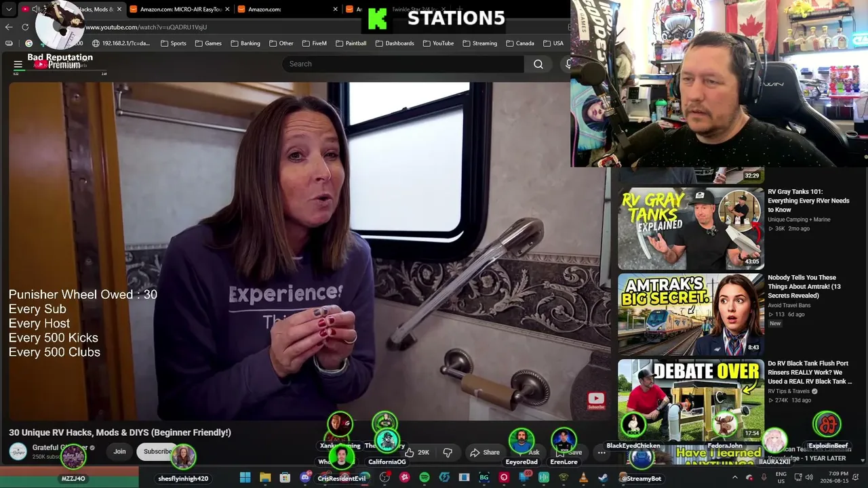Open Microsoft Store from the taskbar
The height and width of the screenshot is (488, 868).
[285, 478]
